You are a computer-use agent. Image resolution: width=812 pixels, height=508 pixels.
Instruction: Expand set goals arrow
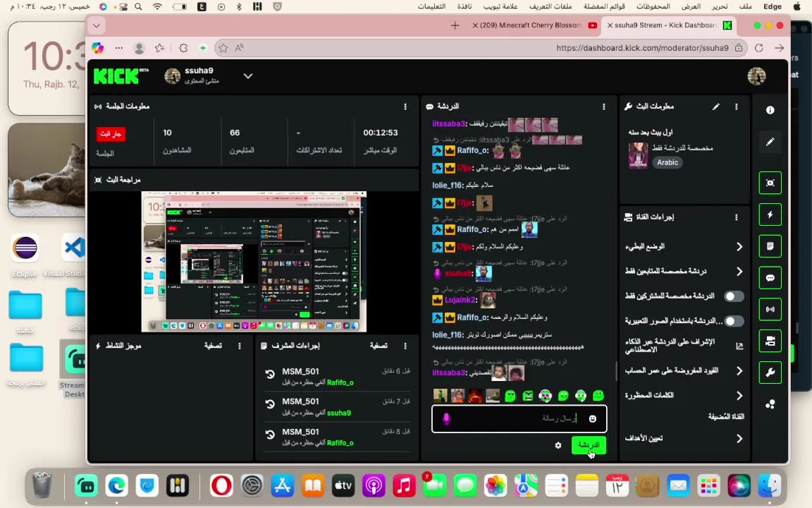click(x=739, y=439)
